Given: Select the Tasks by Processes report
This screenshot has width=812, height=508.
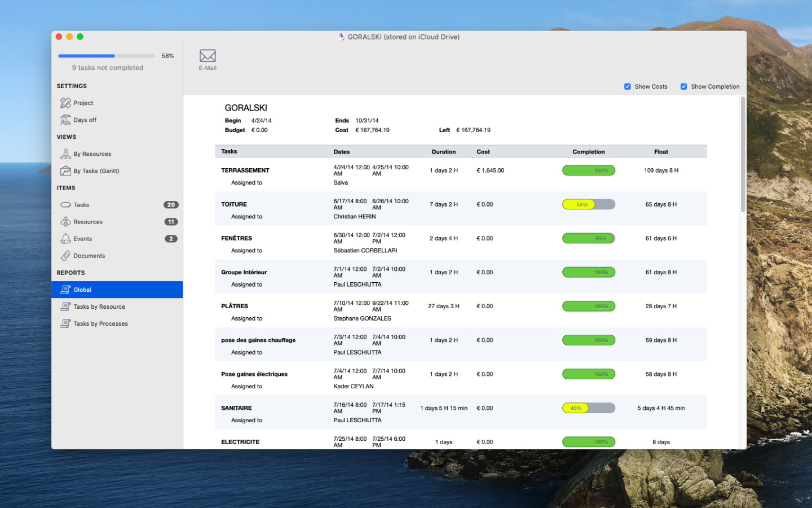Looking at the screenshot, I should pyautogui.click(x=100, y=323).
